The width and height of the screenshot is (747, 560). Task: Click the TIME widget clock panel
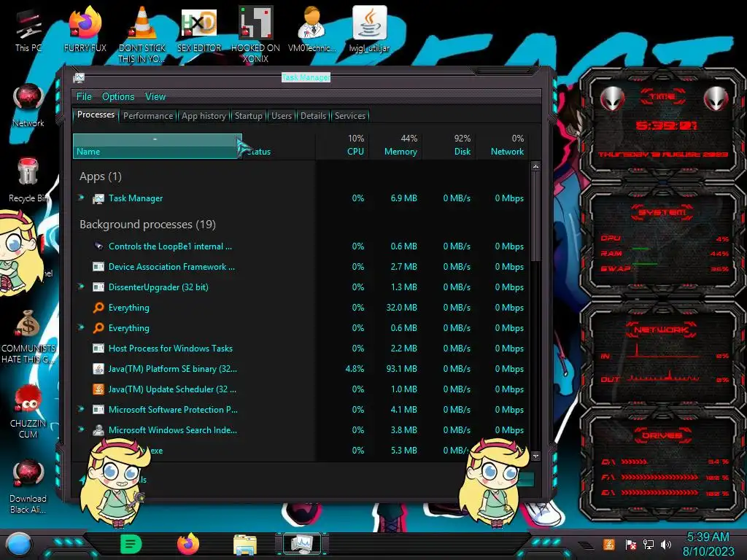tap(663, 125)
